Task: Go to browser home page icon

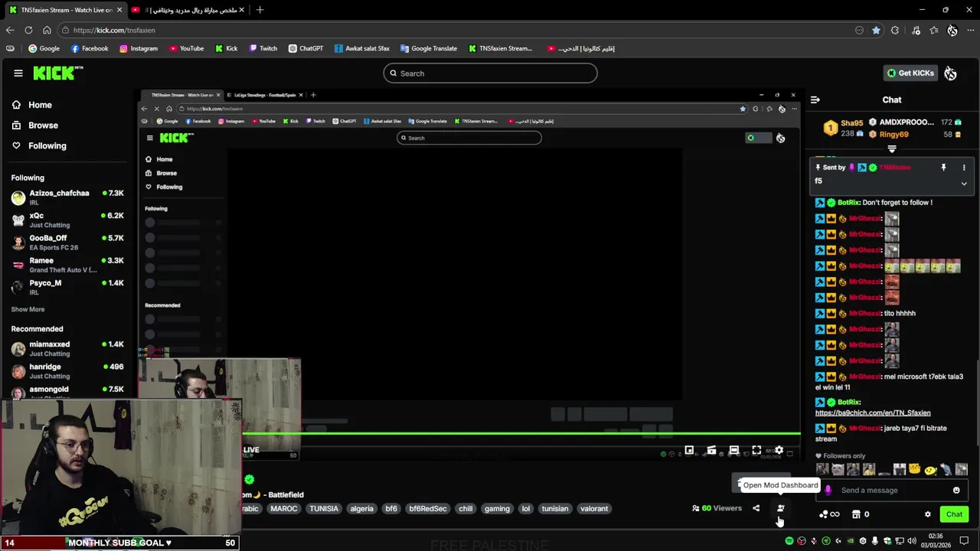Action: point(47,30)
